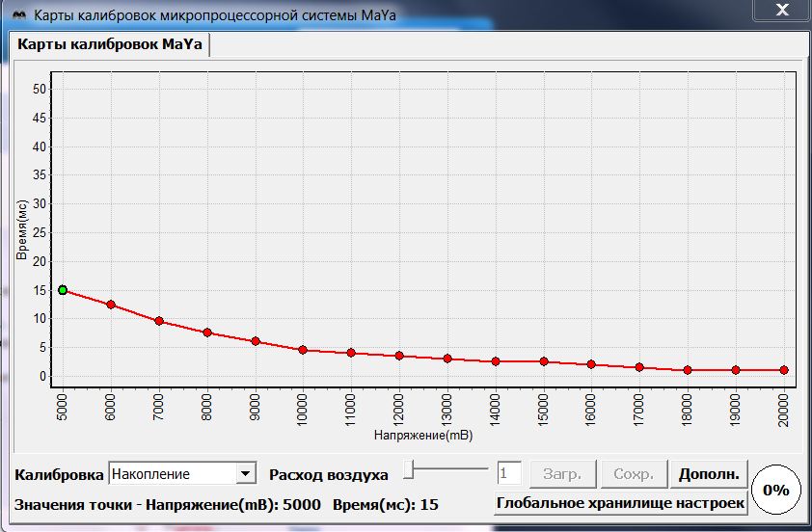Click the input field showing 1
The height and width of the screenshot is (532, 812).
[x=509, y=473]
